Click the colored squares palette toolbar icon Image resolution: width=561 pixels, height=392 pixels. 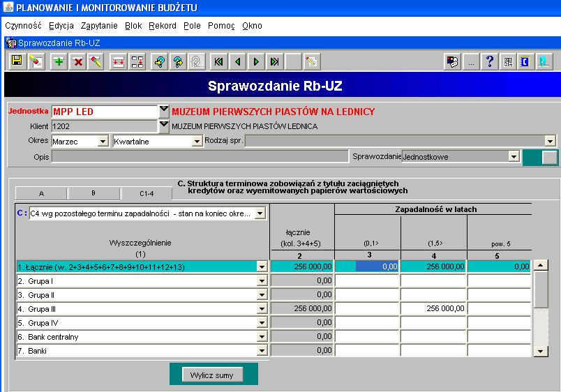(453, 61)
